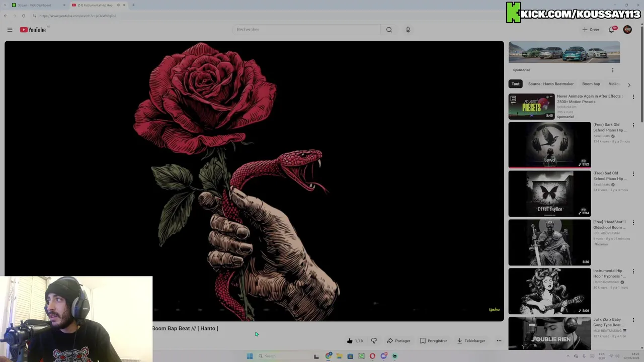Open the Motion Presets sponsored thumbnail
Image resolution: width=644 pixels, height=362 pixels.
[531, 106]
